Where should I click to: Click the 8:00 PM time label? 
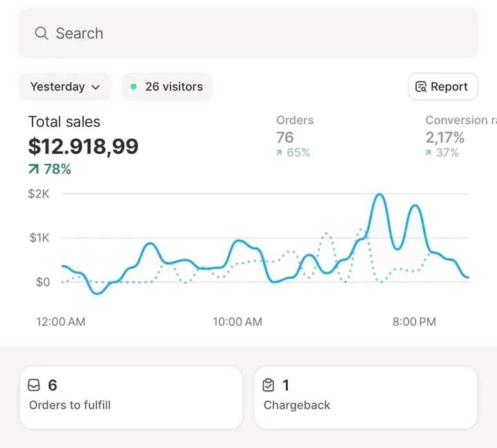pyautogui.click(x=414, y=322)
